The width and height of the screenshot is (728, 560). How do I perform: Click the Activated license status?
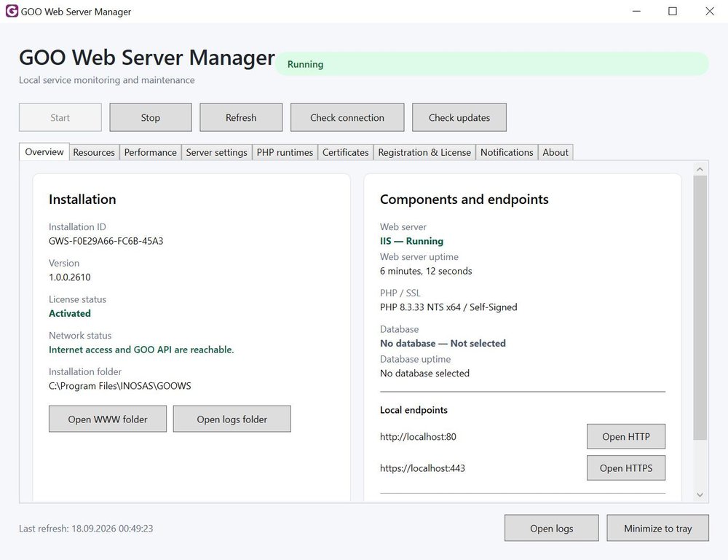(x=70, y=313)
